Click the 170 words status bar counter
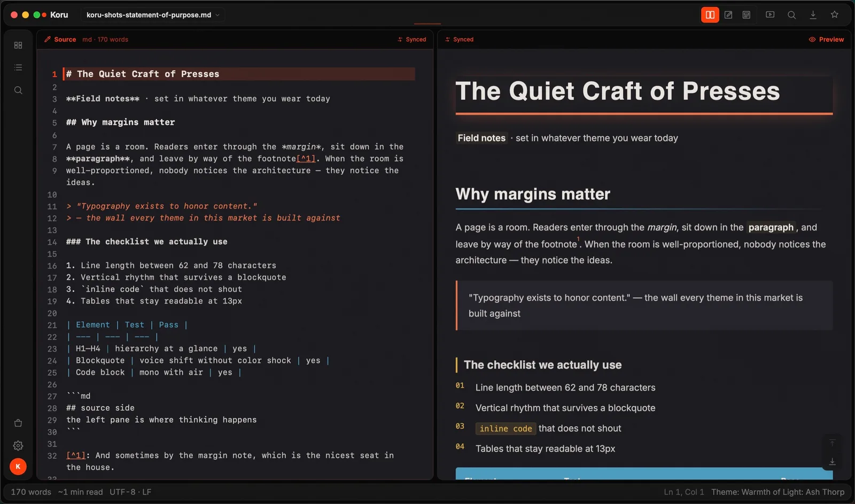Image resolution: width=855 pixels, height=504 pixels. (x=31, y=492)
